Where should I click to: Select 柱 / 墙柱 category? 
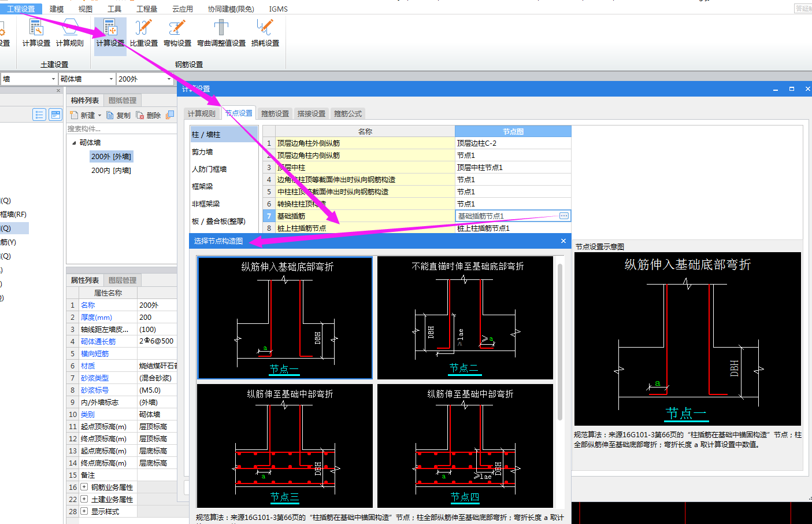click(224, 134)
